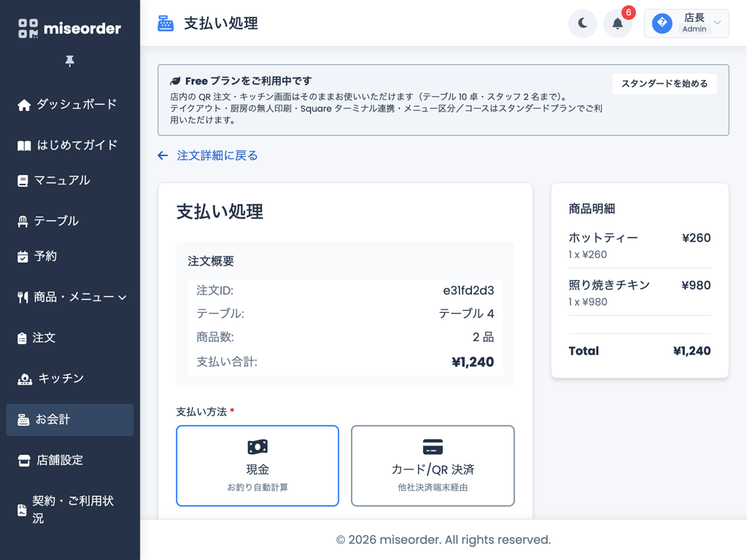This screenshot has height=560, width=747.
Task: Open 注文 in the sidebar
Action: [x=69, y=338]
